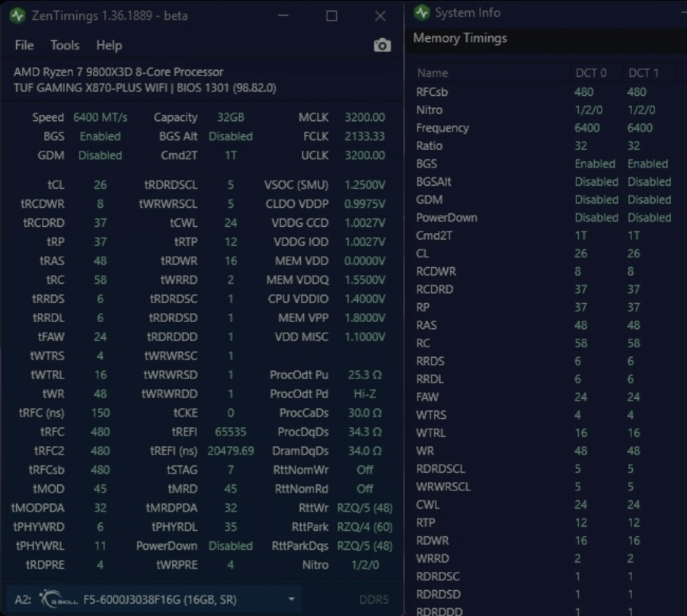Click the tREFI (ns) value 20479.69
This screenshot has height=616, width=687.
point(231,451)
